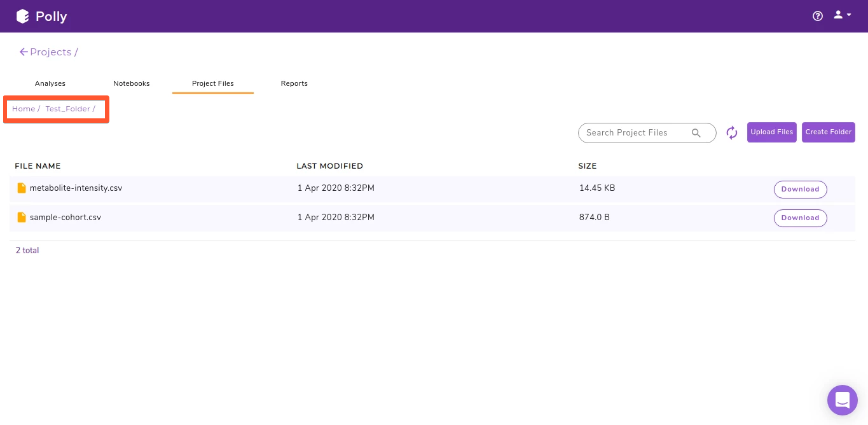Switch to the Notebooks tab
This screenshot has width=868, height=425.
coord(131,83)
